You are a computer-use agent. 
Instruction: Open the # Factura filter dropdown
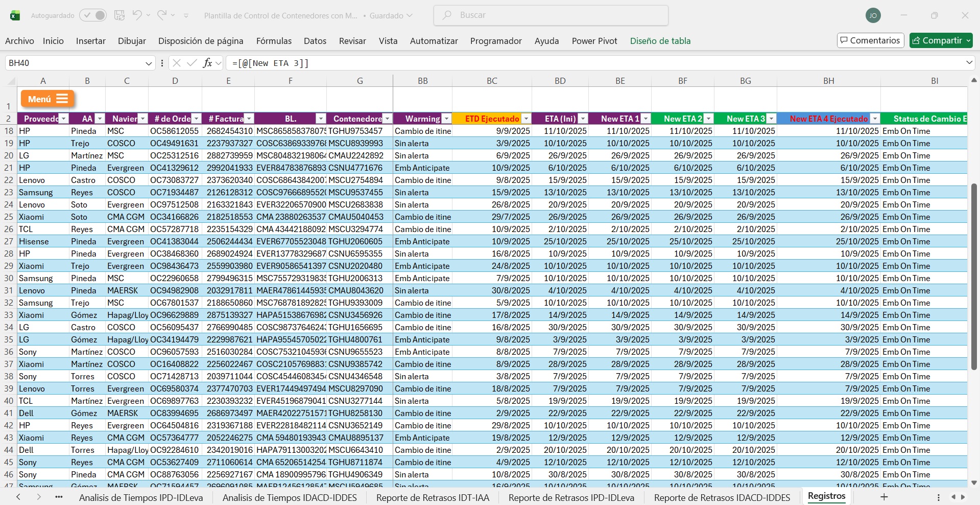[249, 119]
